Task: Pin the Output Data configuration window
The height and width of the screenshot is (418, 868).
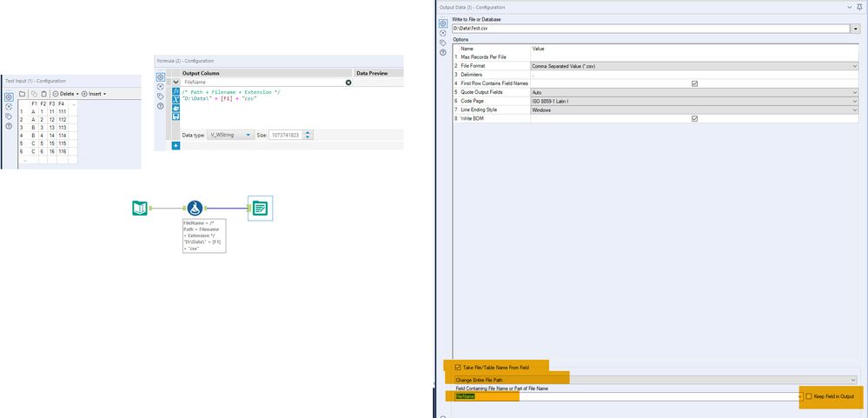Action: click(859, 7)
